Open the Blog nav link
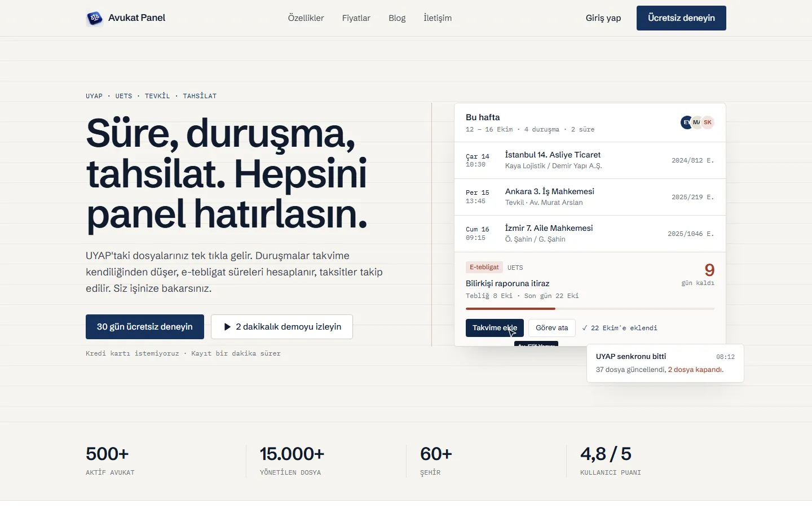The height and width of the screenshot is (508, 812). [x=397, y=18]
